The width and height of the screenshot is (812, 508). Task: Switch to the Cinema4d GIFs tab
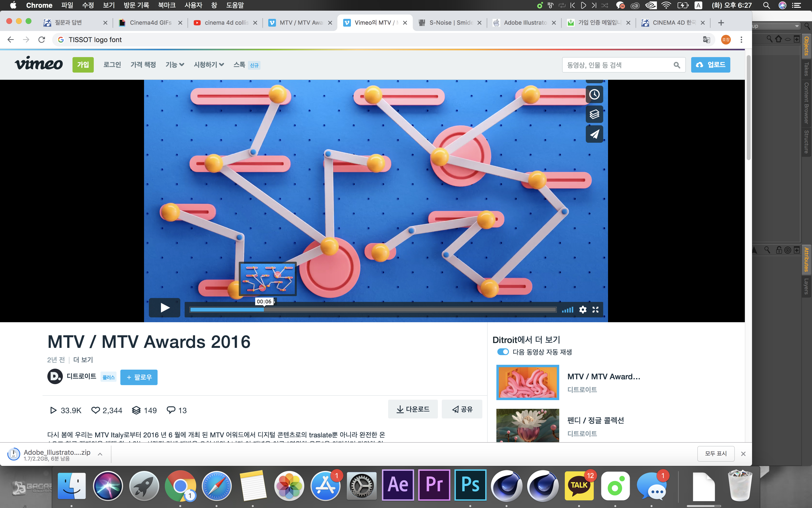150,22
